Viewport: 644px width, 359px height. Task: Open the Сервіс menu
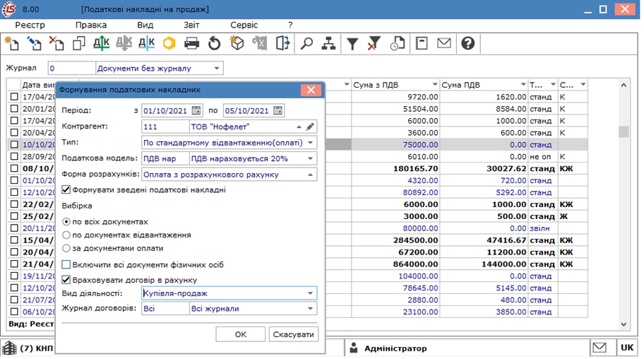(x=244, y=25)
